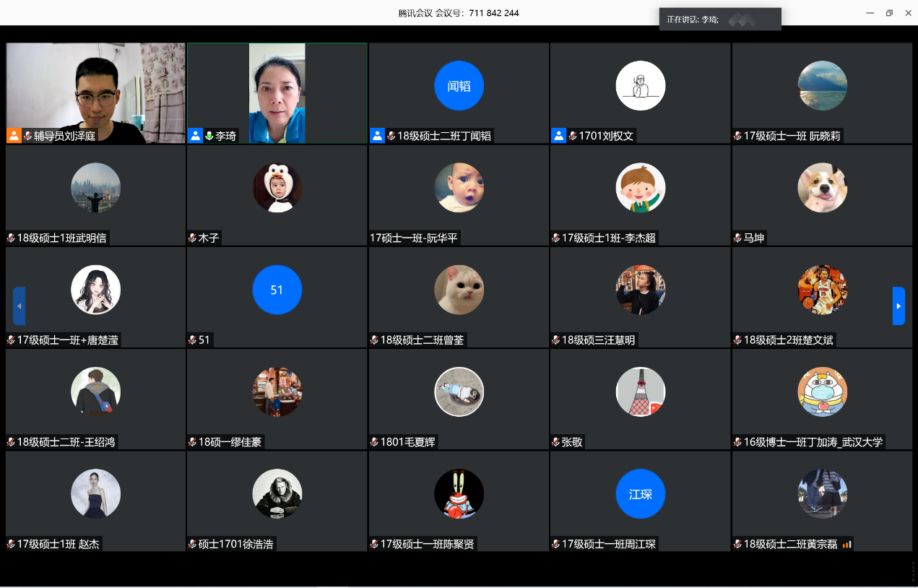Image resolution: width=918 pixels, height=588 pixels.
Task: Toggle the mic icon for 硕士1701徐浩浩
Action: coord(193,544)
